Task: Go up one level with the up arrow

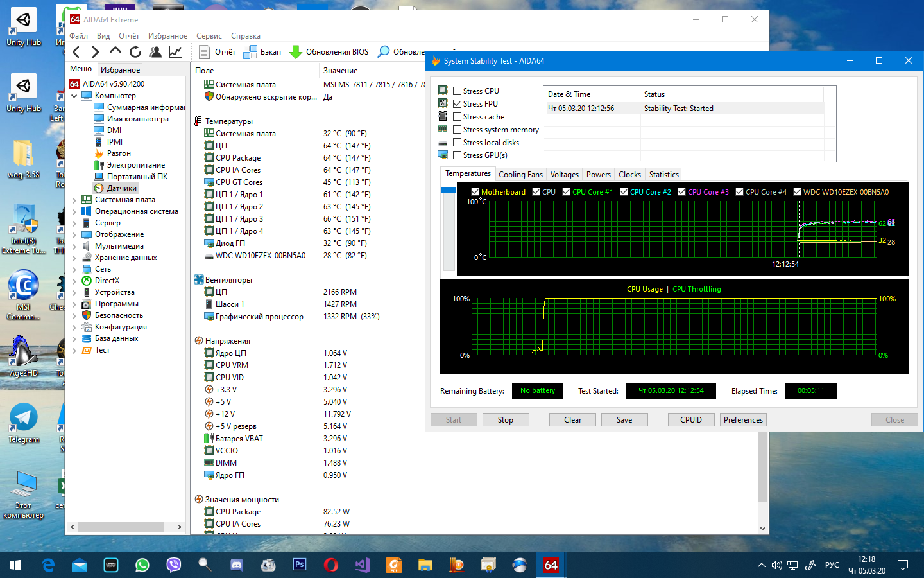Action: pos(116,51)
